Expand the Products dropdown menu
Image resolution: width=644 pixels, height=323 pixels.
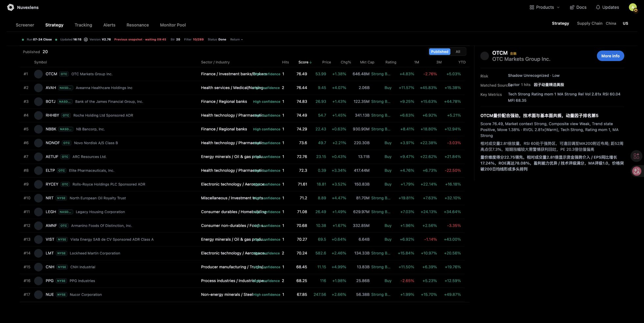pyautogui.click(x=544, y=7)
